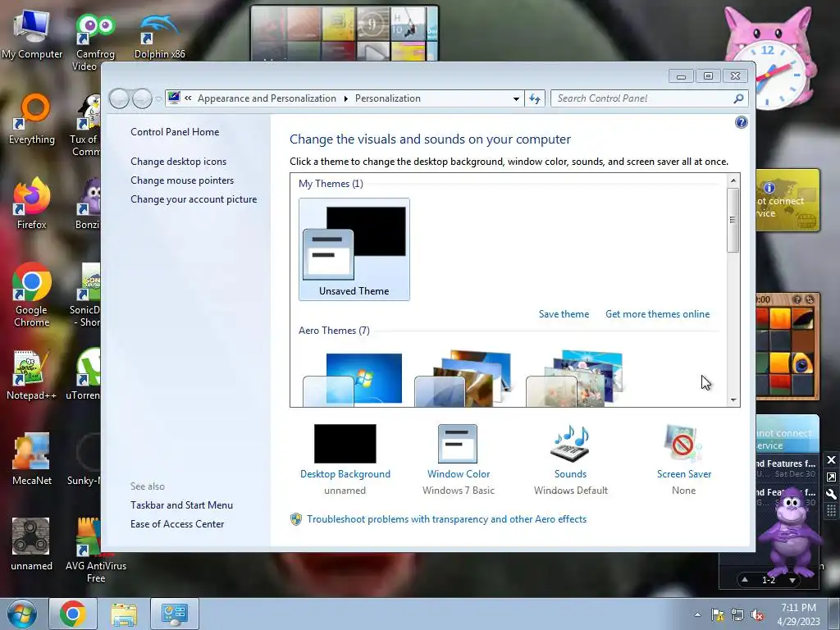
Task: Open My Computer desktop icon
Action: coord(32,34)
